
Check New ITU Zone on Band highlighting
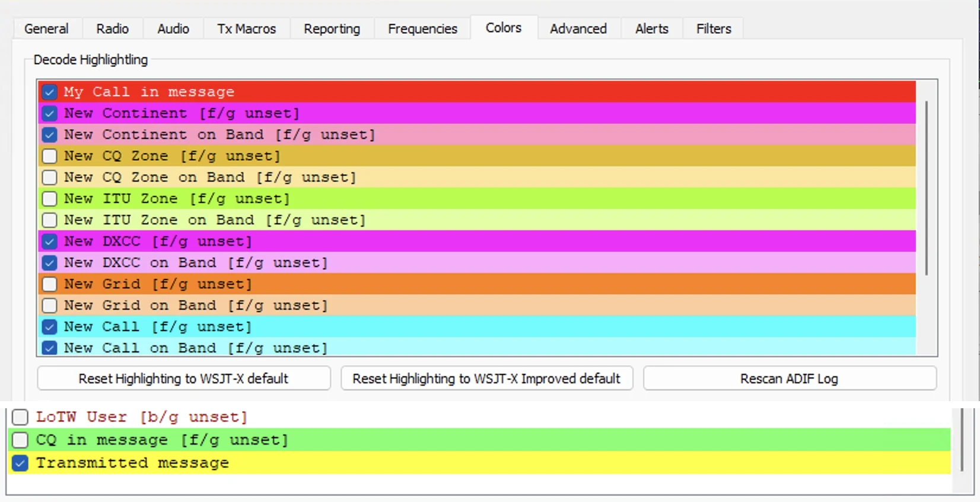point(50,220)
